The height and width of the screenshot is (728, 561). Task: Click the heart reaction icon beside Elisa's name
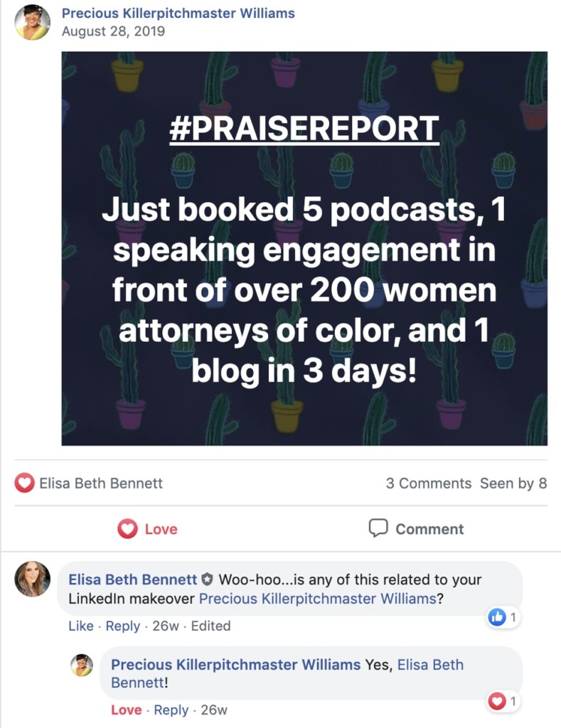pyautogui.click(x=24, y=483)
